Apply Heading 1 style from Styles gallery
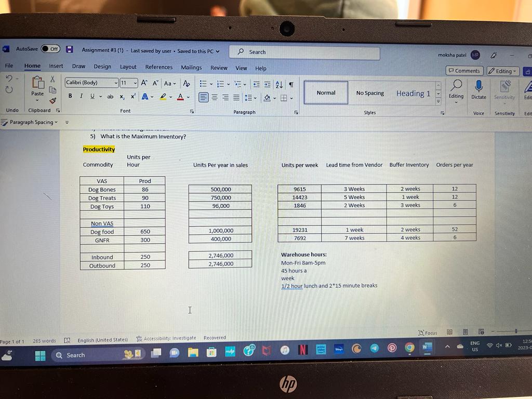Screen dimensions: 532x399 point(414,93)
